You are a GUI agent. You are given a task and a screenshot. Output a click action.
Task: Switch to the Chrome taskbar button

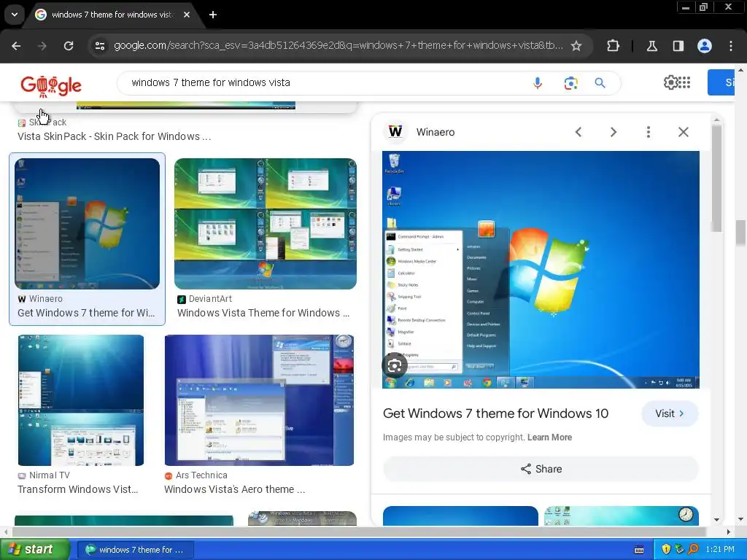pos(135,550)
